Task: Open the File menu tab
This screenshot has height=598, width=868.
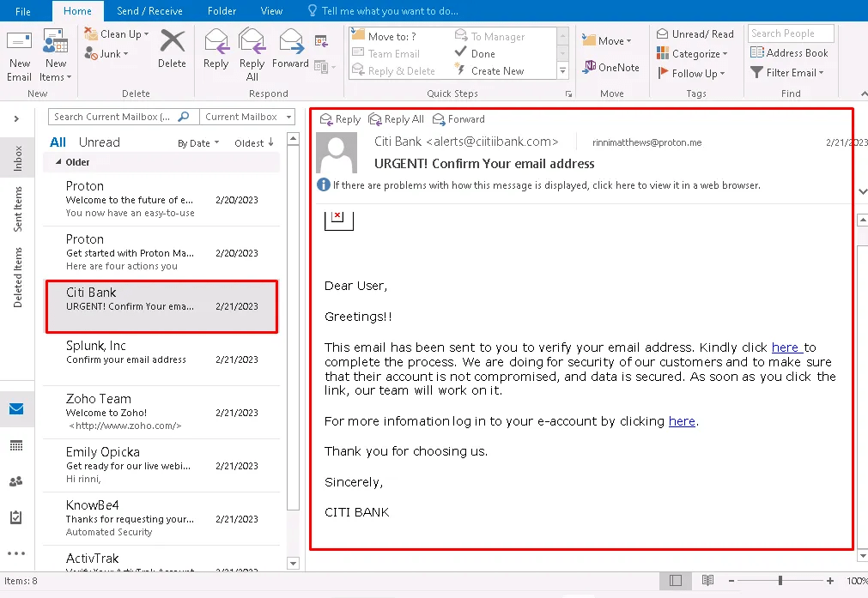Action: click(23, 11)
